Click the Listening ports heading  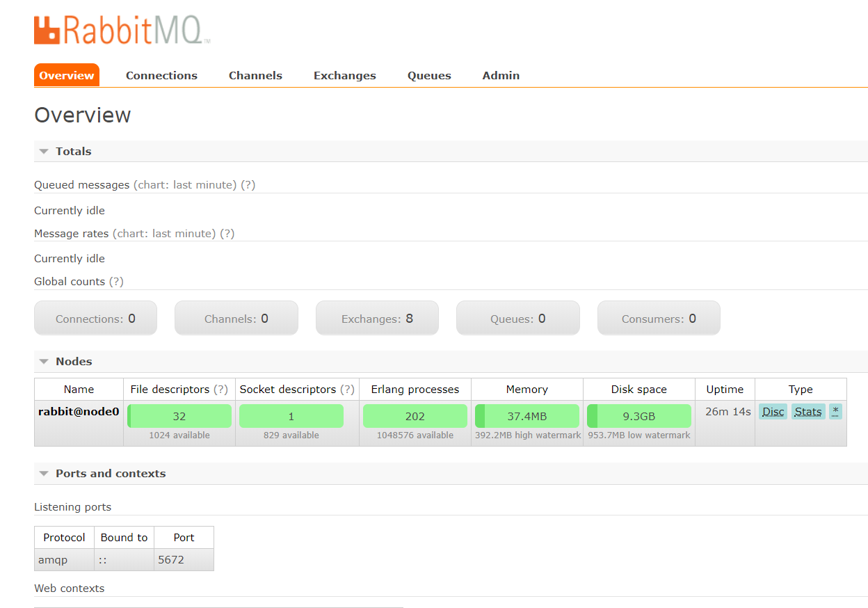pos(72,506)
